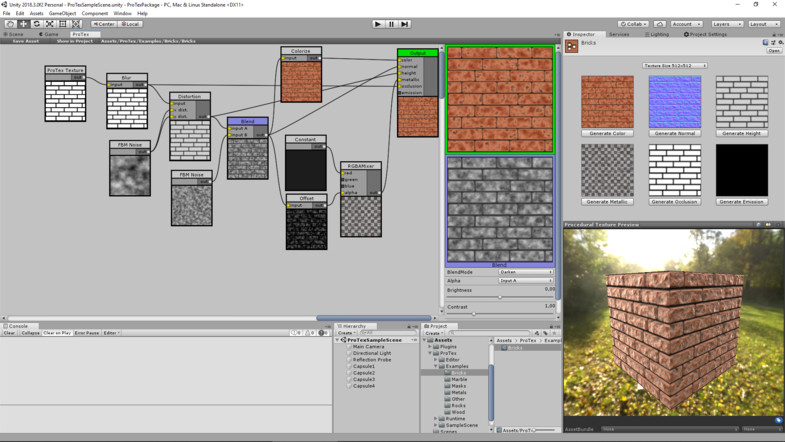Open the BlendMode Darken dropdown
This screenshot has width=785, height=442.
(526, 272)
